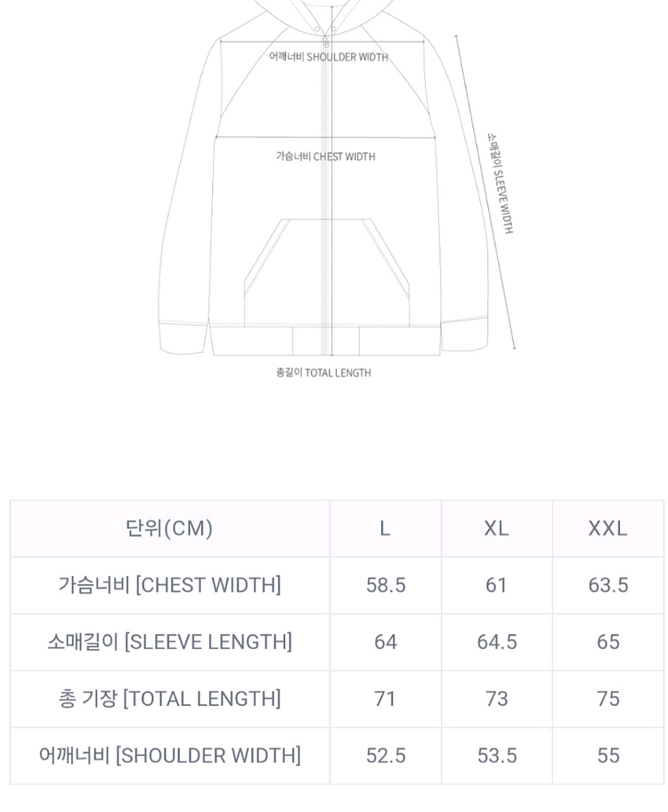Click sleeve length value 64.5
The height and width of the screenshot is (812, 668).
pyautogui.click(x=496, y=642)
